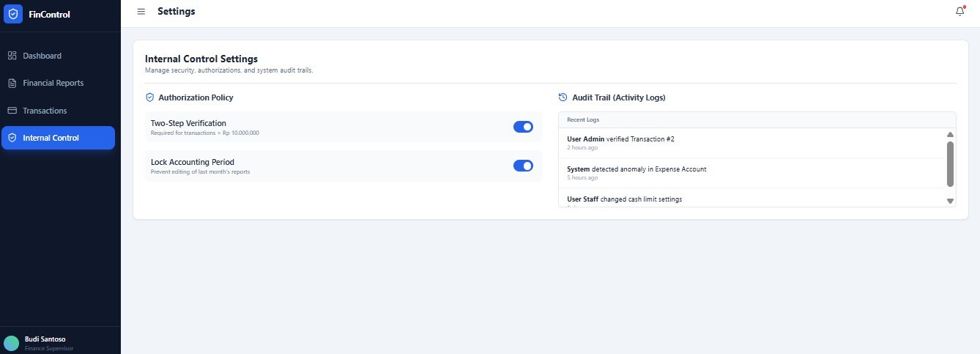Click the Budi Santoso user name

(x=45, y=339)
